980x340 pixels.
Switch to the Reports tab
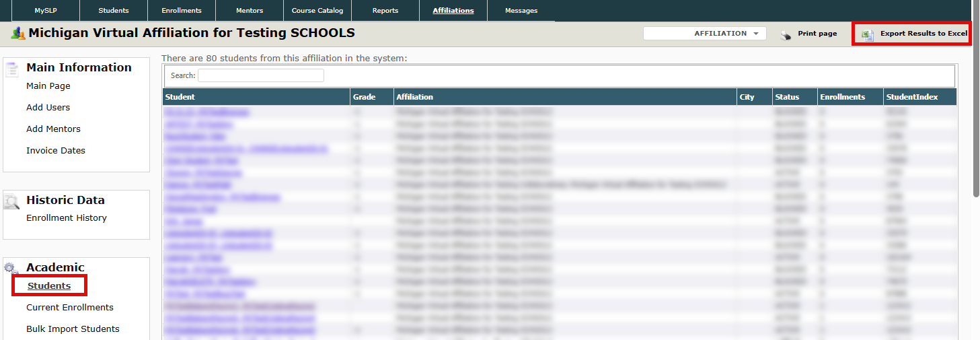(x=385, y=10)
